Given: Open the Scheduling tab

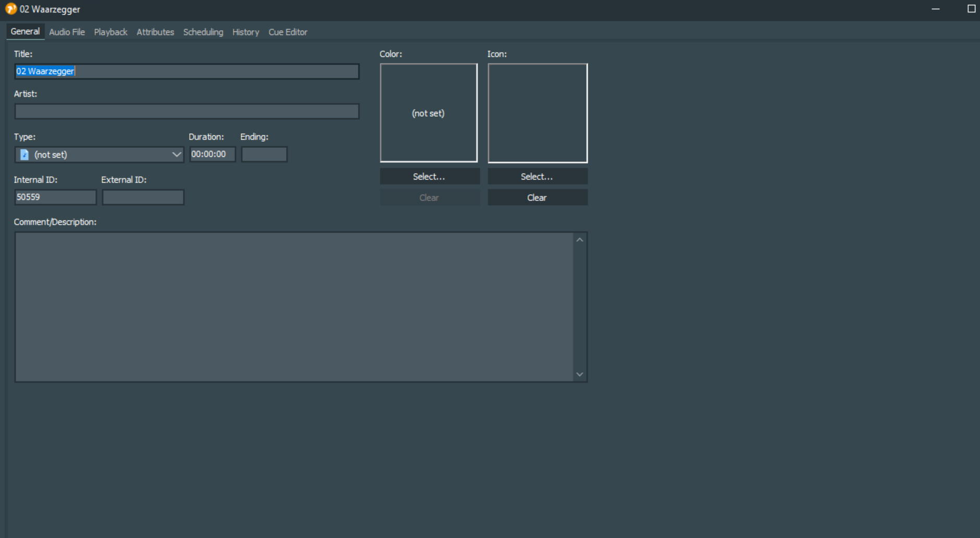Looking at the screenshot, I should coord(203,32).
